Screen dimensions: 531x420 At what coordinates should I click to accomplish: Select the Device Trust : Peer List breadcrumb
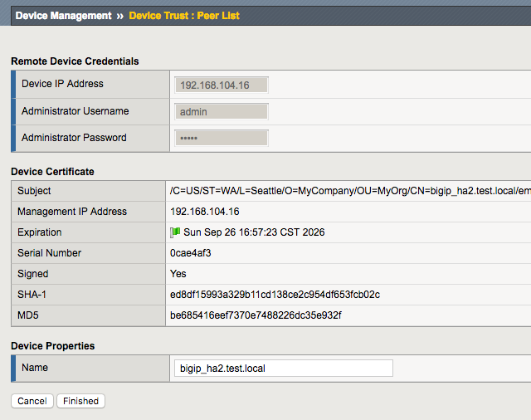[x=183, y=16]
